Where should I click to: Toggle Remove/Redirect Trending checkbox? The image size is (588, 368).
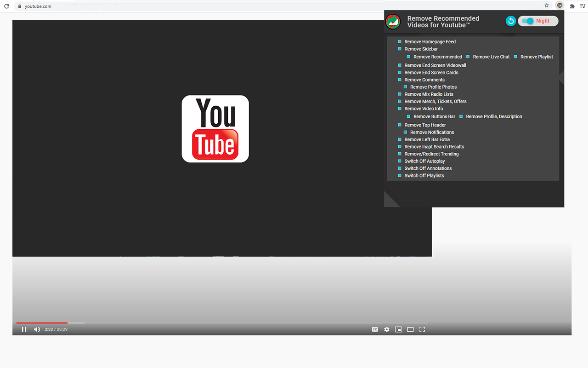coord(400,154)
